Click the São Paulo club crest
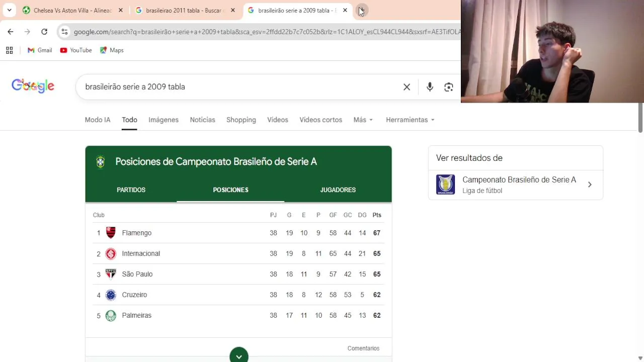 tap(111, 274)
